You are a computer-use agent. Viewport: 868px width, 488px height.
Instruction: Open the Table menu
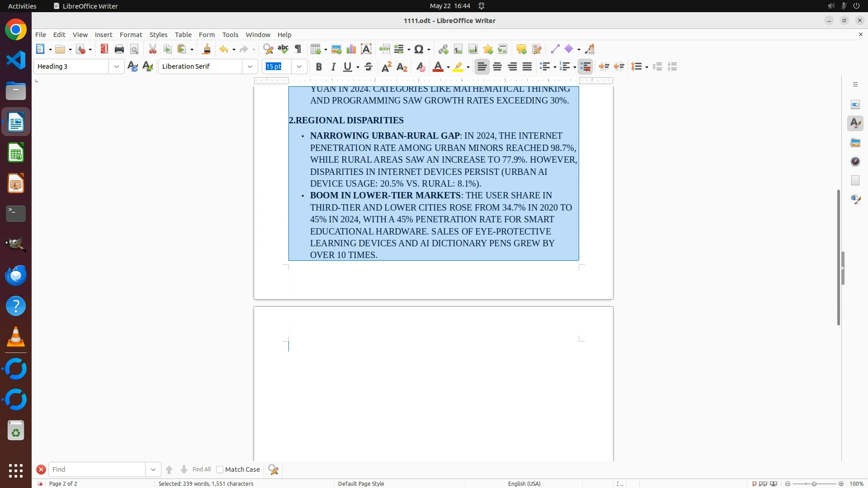coord(183,35)
